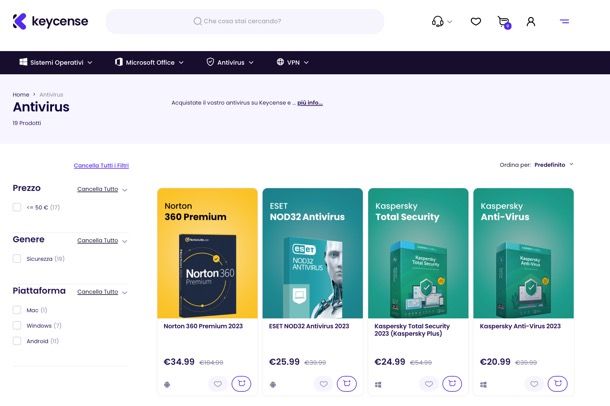Open Sistemi Operativi menu
The height and width of the screenshot is (406, 610).
click(56, 62)
